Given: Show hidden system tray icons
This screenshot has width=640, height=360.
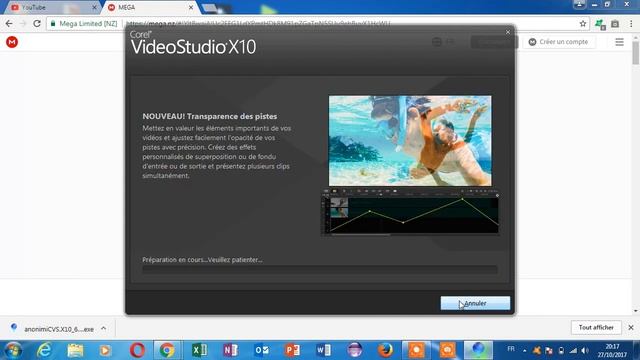Looking at the screenshot, I should tap(524, 351).
